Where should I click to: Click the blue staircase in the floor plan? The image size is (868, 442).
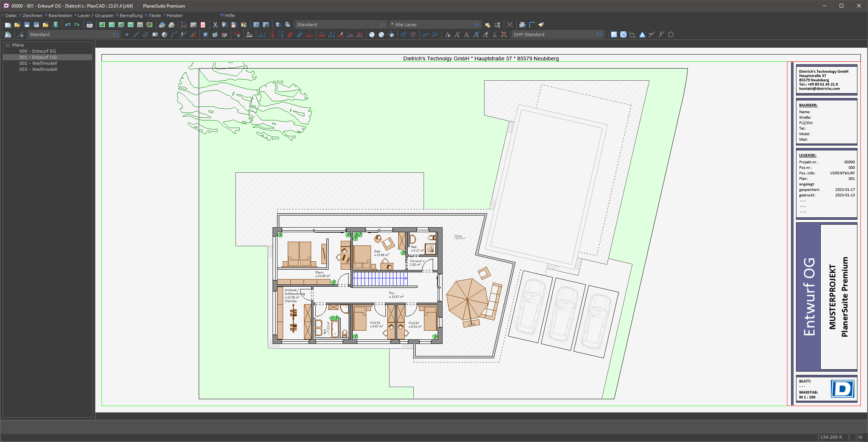pos(380,279)
